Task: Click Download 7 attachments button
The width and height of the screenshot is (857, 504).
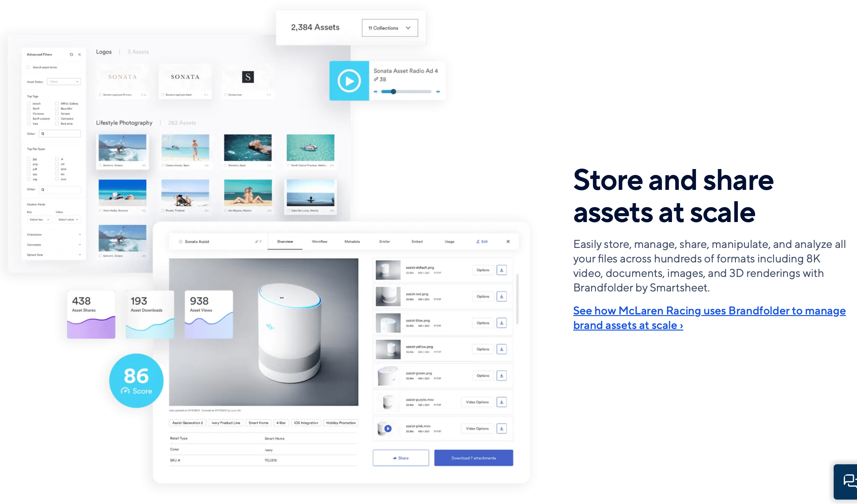Action: [473, 457]
